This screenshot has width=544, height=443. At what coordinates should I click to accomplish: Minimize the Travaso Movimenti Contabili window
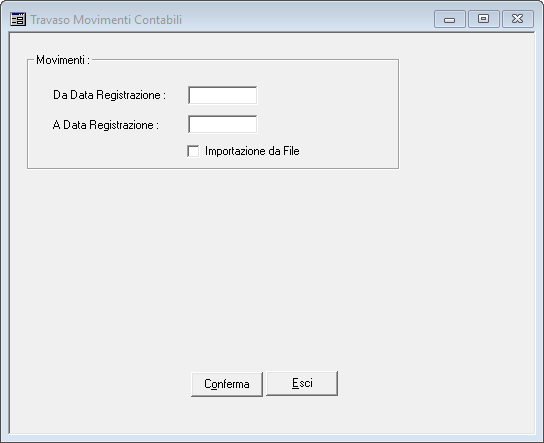[x=449, y=19]
